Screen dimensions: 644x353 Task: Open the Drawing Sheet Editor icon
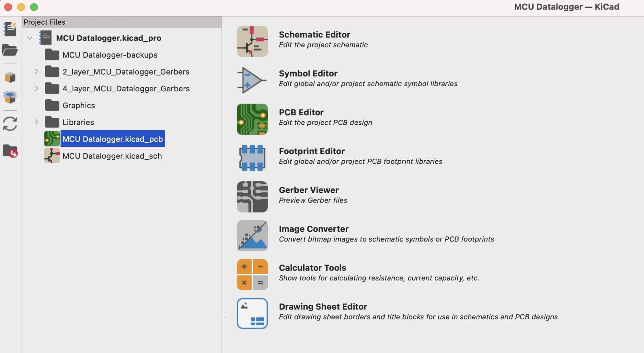click(252, 313)
